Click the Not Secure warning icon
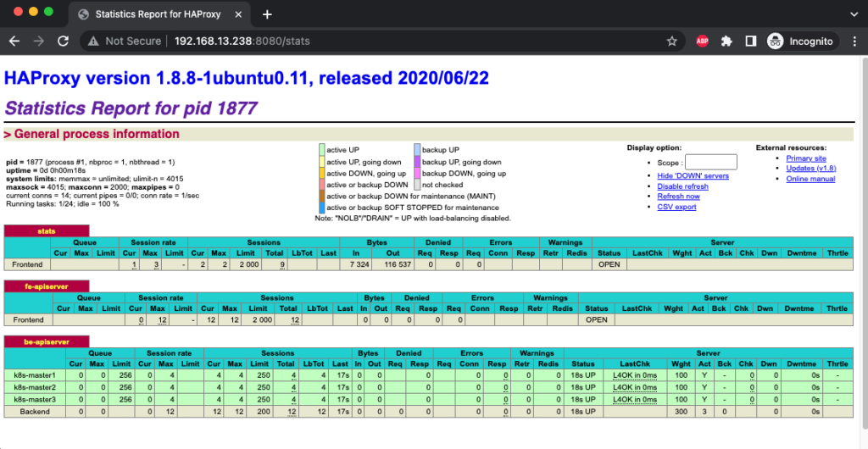The width and height of the screenshot is (868, 449). [93, 41]
